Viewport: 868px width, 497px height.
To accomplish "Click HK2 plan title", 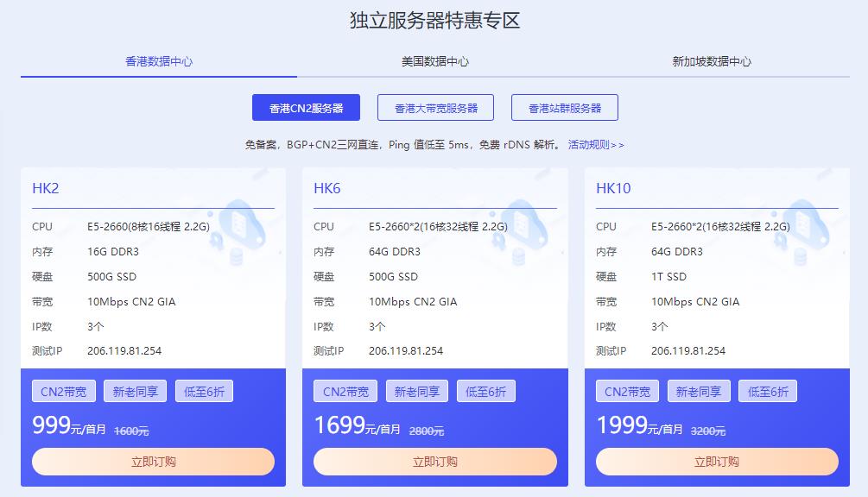I will (46, 188).
